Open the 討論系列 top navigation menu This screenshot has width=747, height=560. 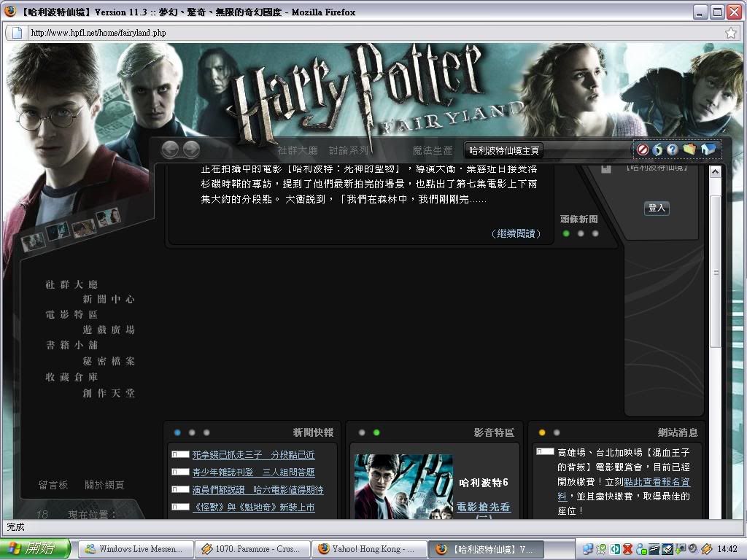click(x=349, y=151)
